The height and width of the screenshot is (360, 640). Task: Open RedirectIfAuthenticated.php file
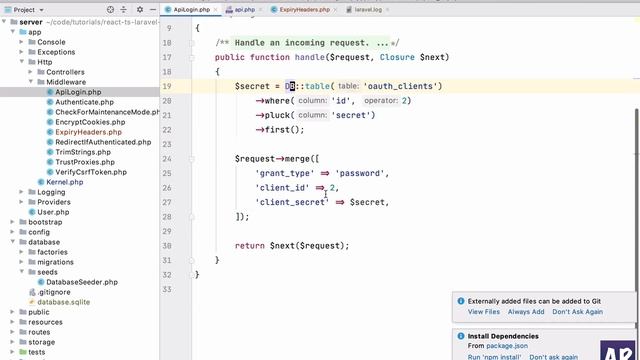point(103,142)
